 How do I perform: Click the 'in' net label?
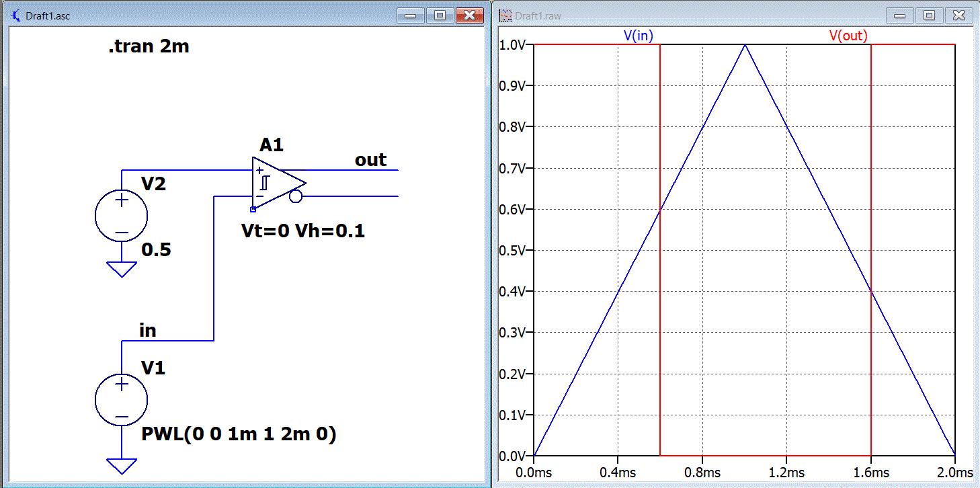click(x=148, y=330)
